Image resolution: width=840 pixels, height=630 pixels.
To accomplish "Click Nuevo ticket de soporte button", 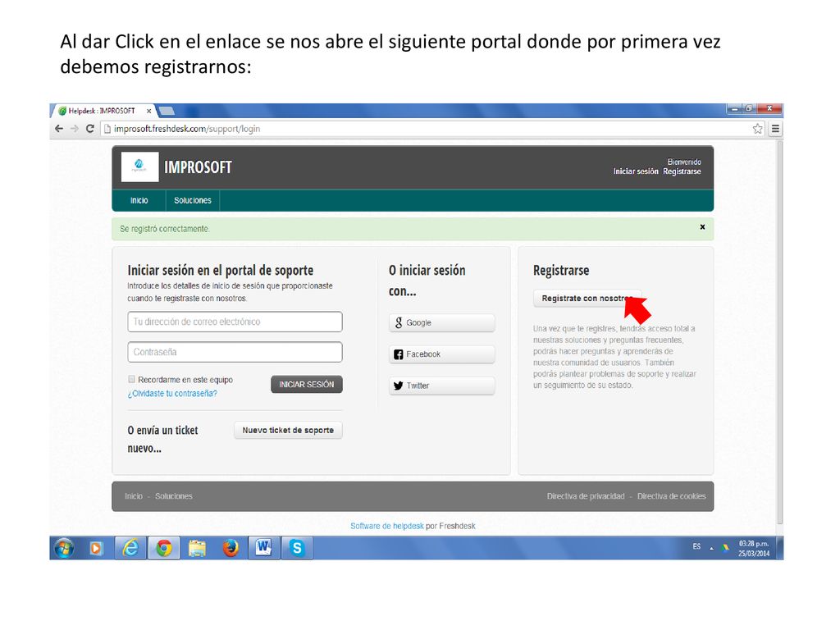I will (x=288, y=430).
